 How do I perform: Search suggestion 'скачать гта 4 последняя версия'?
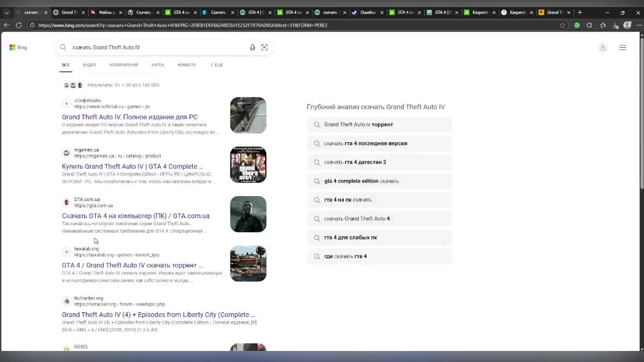coord(379,143)
